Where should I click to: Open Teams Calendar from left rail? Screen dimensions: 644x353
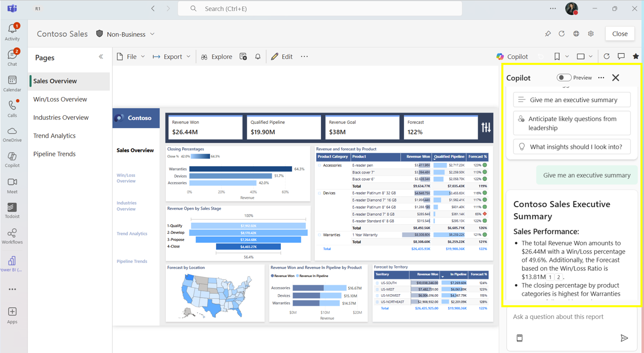coord(13,81)
